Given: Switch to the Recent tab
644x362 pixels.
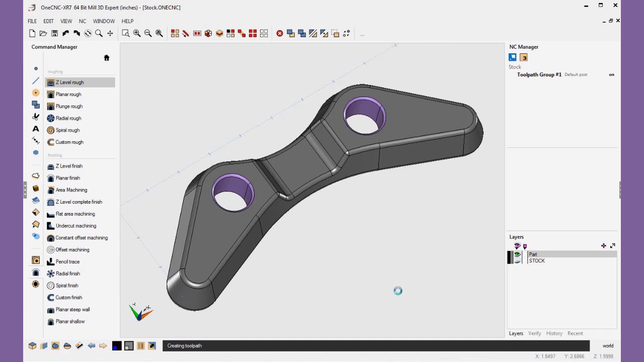Looking at the screenshot, I should tap(575, 333).
